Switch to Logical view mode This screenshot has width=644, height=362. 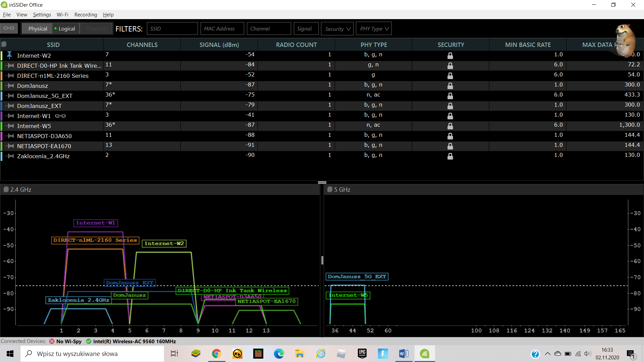tap(66, 29)
